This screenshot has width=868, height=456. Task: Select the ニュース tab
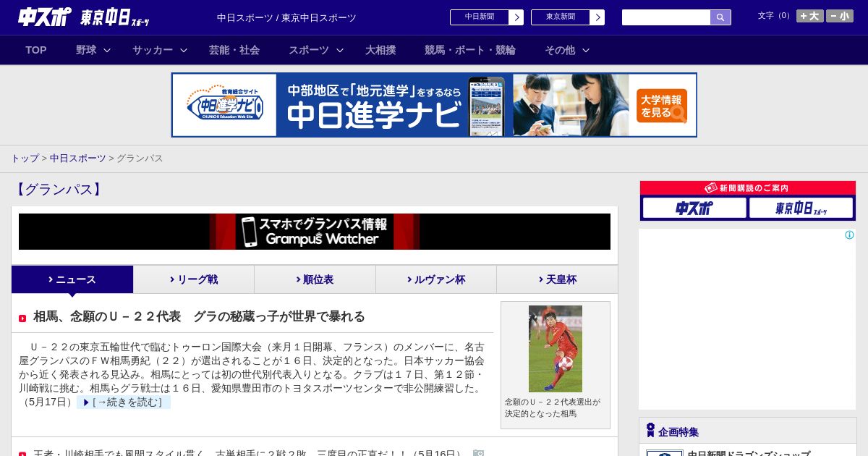coord(72,279)
